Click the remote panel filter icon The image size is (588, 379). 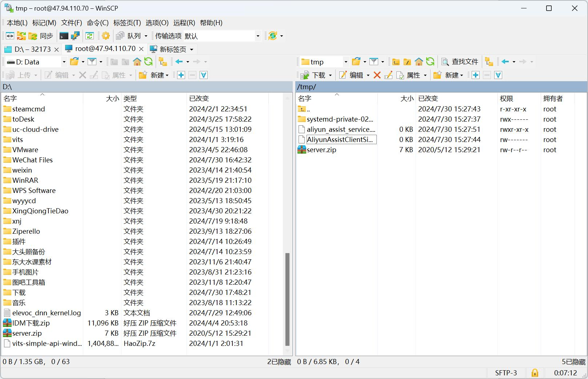[x=374, y=62]
